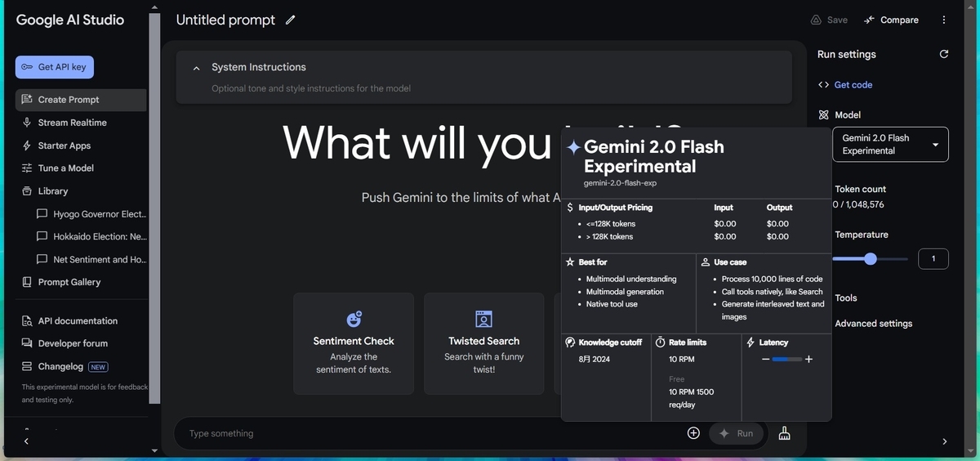Click the document icon beside API documentation
This screenshot has height=461, width=980.
tap(27, 321)
